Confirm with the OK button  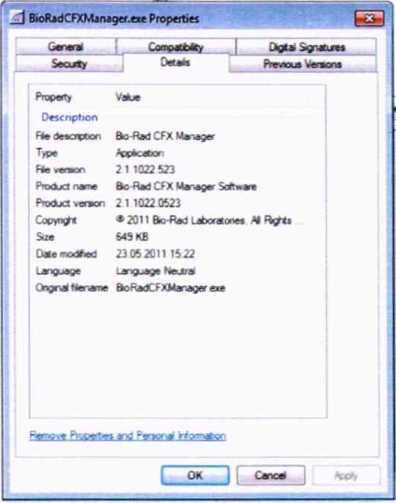(x=195, y=475)
